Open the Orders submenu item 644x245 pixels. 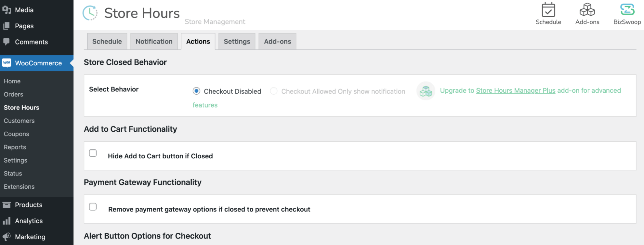tap(14, 94)
